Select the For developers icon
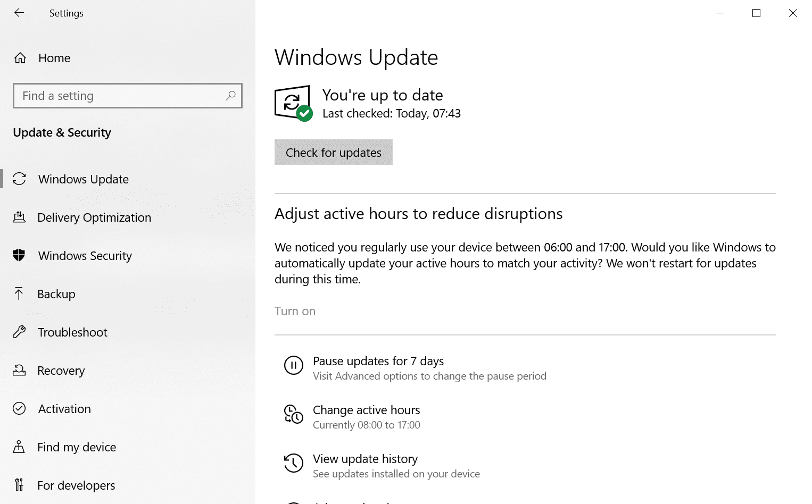This screenshot has height=504, width=812. (x=20, y=485)
